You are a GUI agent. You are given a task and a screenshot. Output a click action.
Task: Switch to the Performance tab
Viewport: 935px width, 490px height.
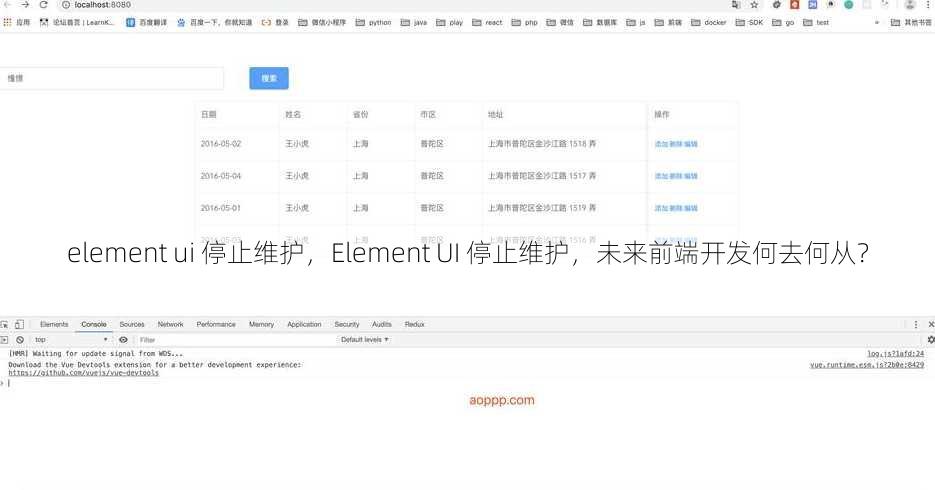[216, 324]
